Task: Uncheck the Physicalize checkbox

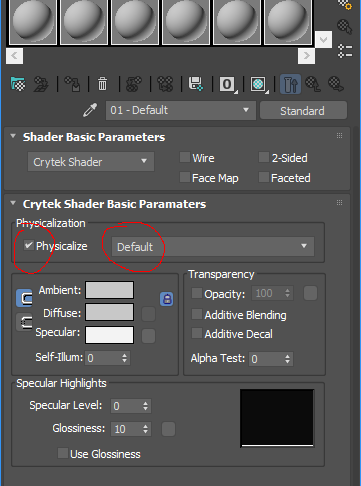Action: [x=29, y=246]
